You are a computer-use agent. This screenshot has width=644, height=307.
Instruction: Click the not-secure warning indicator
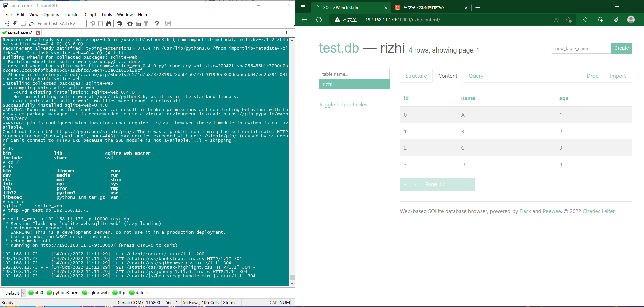pyautogui.click(x=346, y=20)
